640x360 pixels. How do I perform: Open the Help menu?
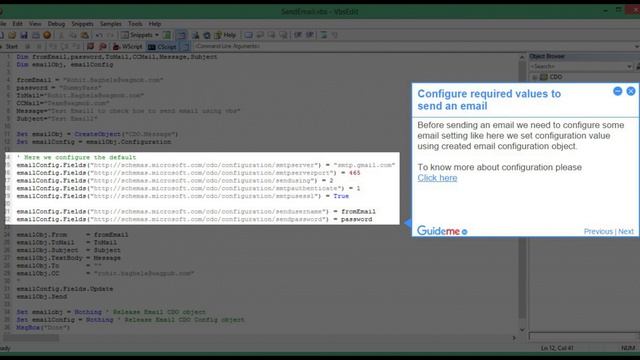pos(155,24)
